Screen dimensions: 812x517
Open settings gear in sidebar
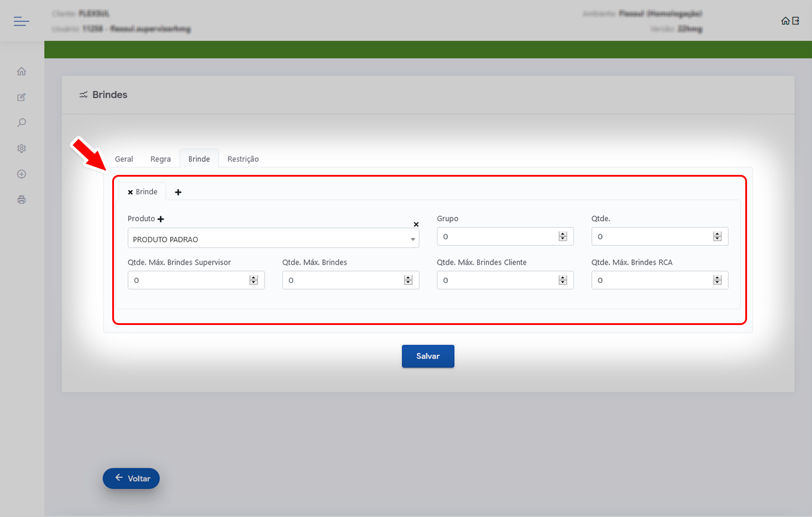(x=22, y=149)
